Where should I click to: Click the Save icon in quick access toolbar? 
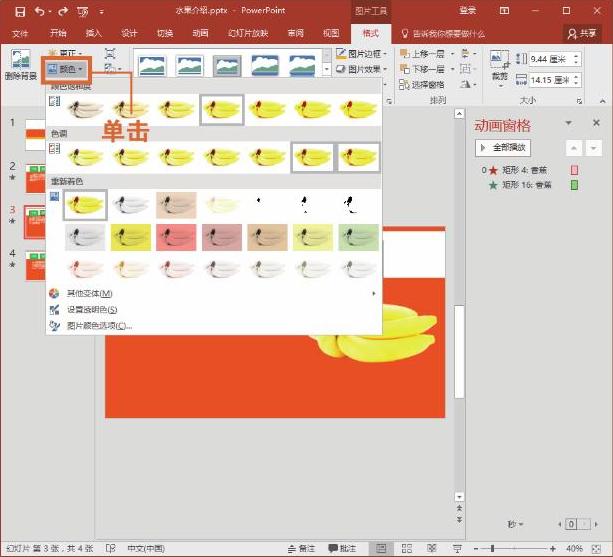(x=20, y=12)
